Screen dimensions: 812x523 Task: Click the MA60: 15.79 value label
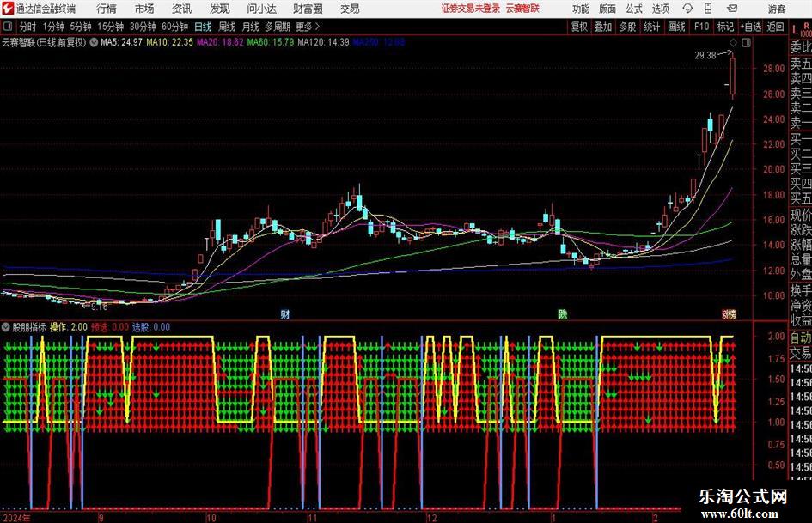271,42
